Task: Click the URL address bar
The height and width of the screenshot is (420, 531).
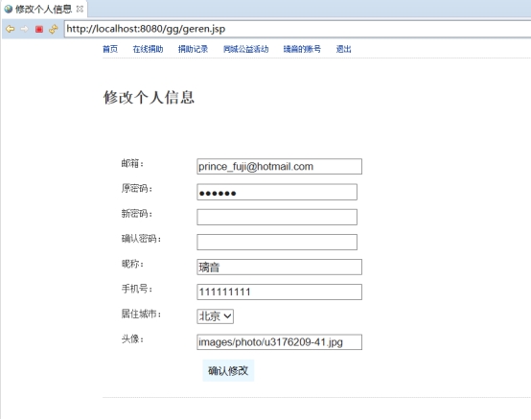Action: pos(297,29)
